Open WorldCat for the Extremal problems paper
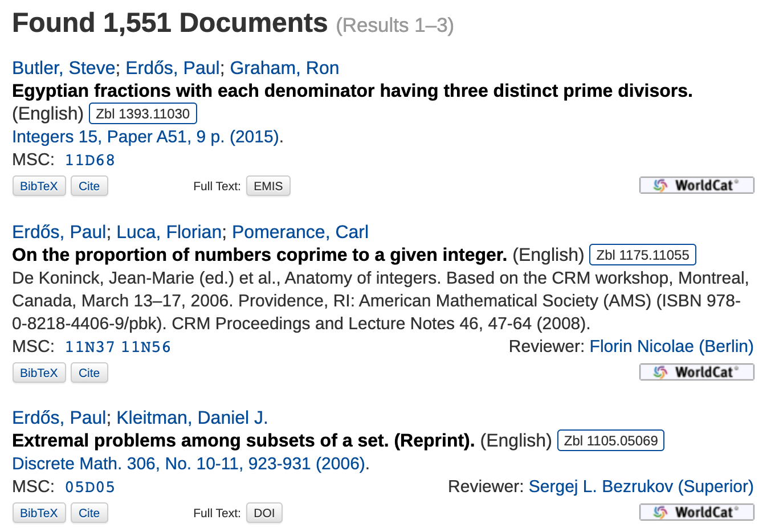The image size is (775, 532). (696, 513)
